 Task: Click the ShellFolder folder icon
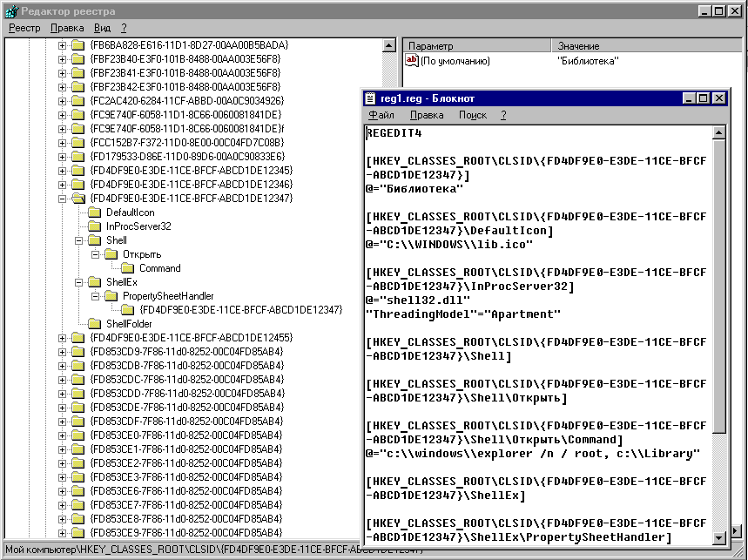tap(94, 324)
